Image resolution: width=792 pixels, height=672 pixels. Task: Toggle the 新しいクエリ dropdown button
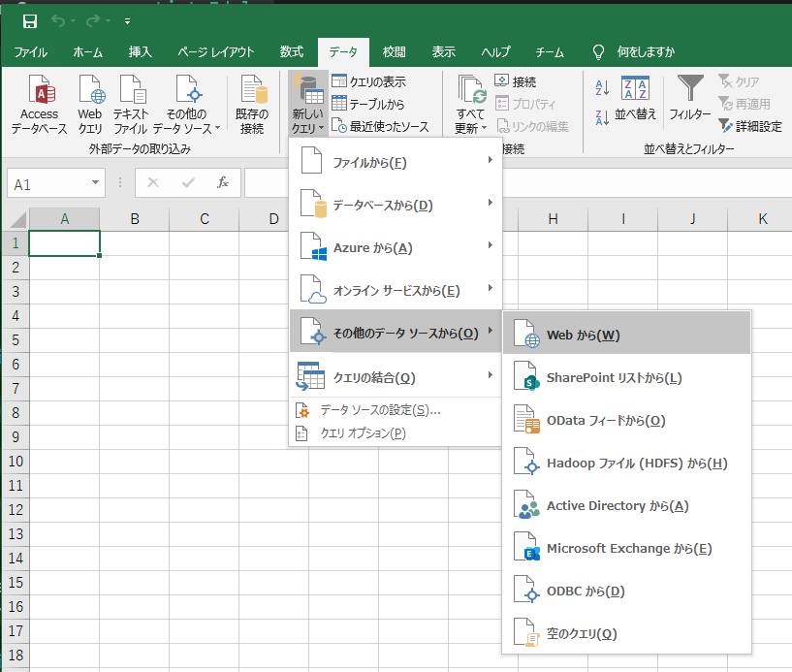click(307, 105)
